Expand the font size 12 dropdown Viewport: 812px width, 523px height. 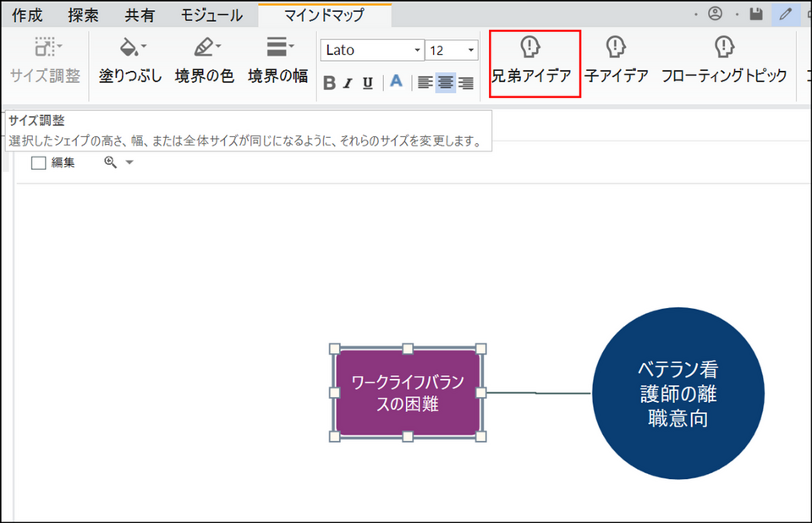click(471, 50)
